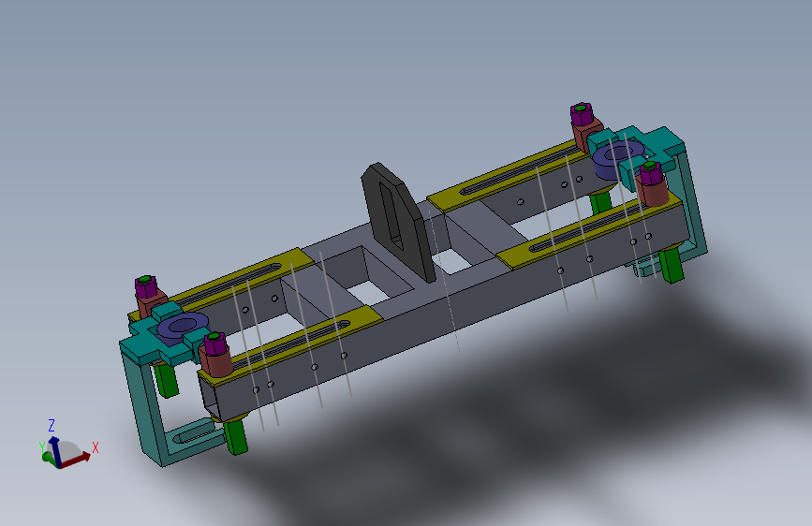Select the blue washer on the left-end teal bracket
Screen dimensions: 812x526
coord(183,328)
